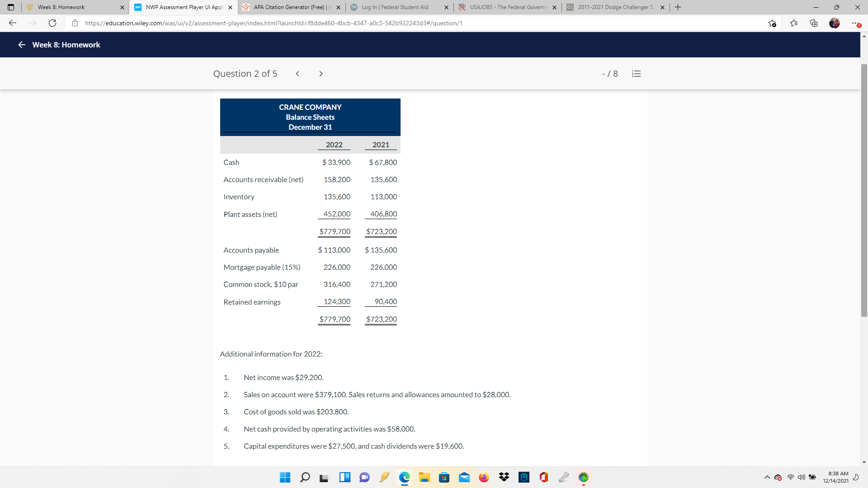Toggle Wi-Fi status in the system tray
868x488 pixels.
(790, 477)
